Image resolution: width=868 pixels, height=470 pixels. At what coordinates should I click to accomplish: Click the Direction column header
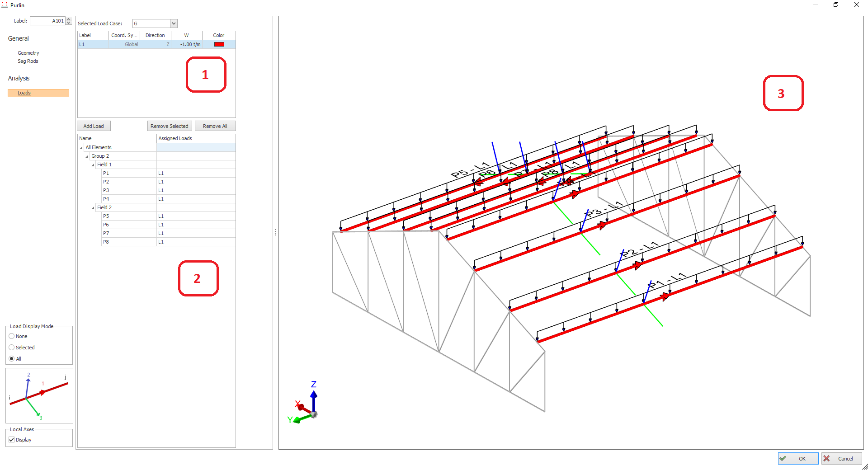pos(156,35)
